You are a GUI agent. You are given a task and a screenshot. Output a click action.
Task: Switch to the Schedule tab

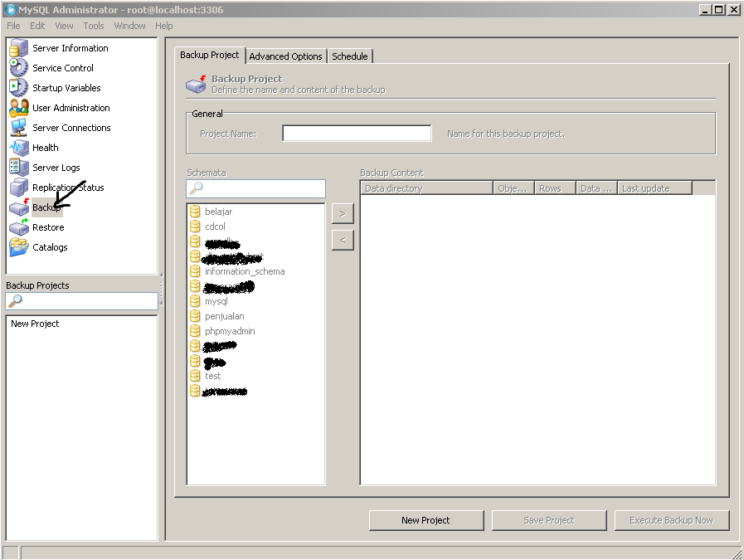coord(350,56)
